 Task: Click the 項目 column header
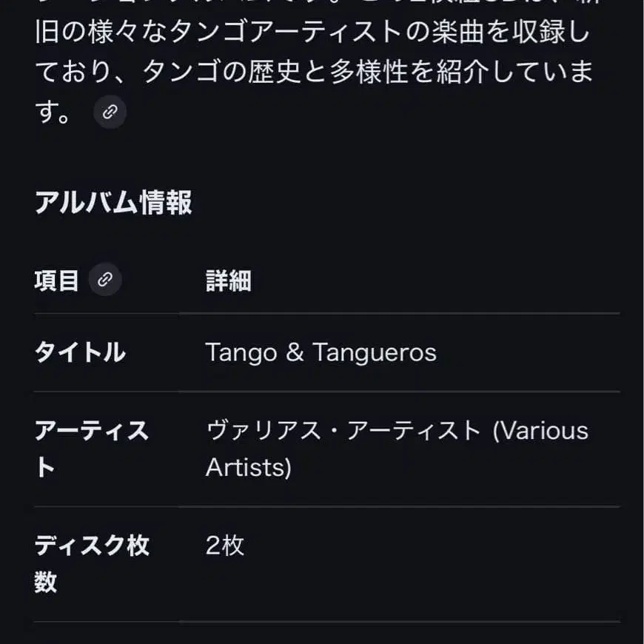56,281
